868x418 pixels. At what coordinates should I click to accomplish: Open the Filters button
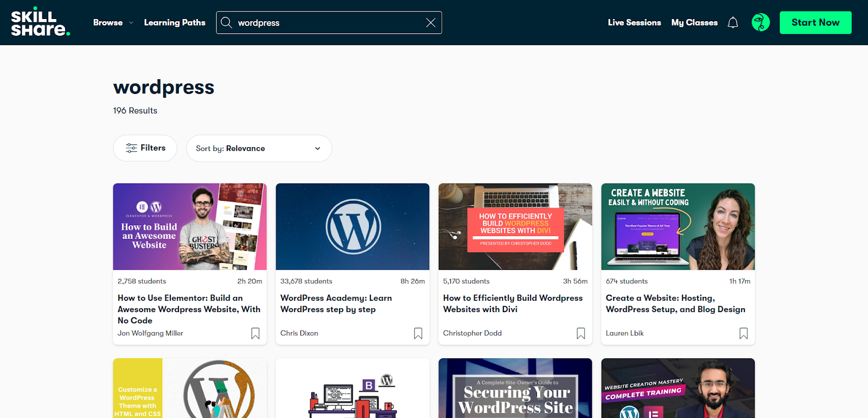145,148
